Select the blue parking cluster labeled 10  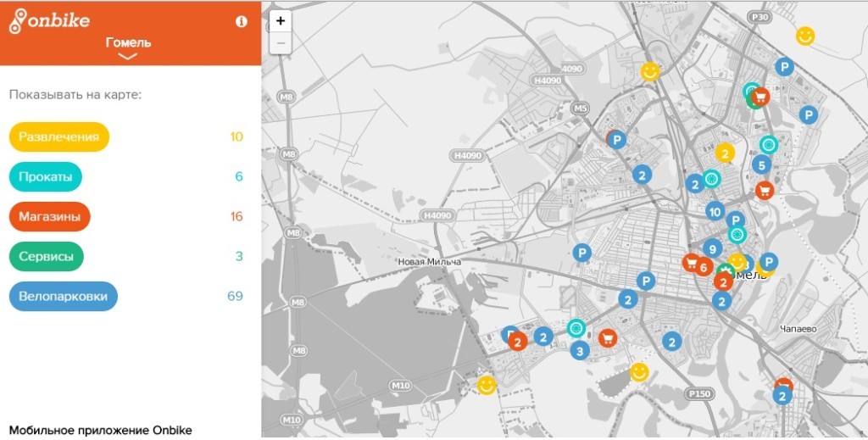click(715, 212)
